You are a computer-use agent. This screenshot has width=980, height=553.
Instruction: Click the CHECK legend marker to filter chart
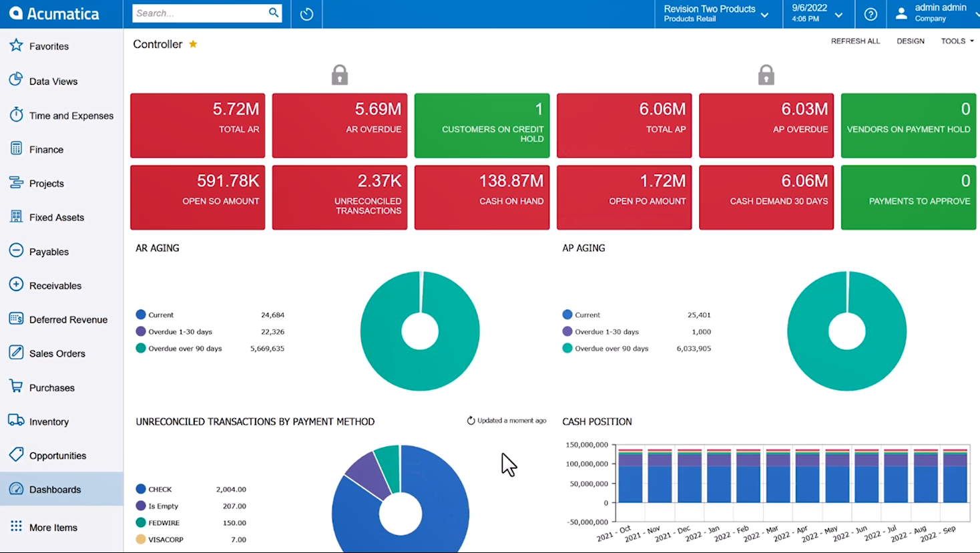point(140,489)
